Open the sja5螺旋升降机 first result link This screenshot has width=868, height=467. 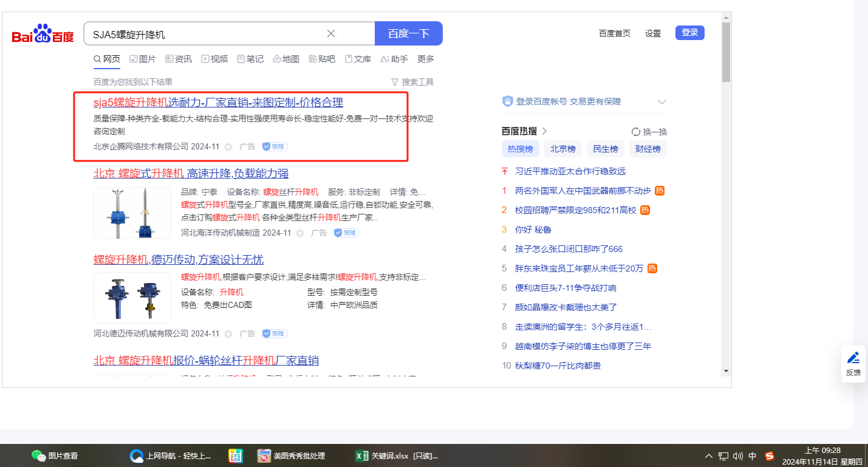click(x=218, y=102)
